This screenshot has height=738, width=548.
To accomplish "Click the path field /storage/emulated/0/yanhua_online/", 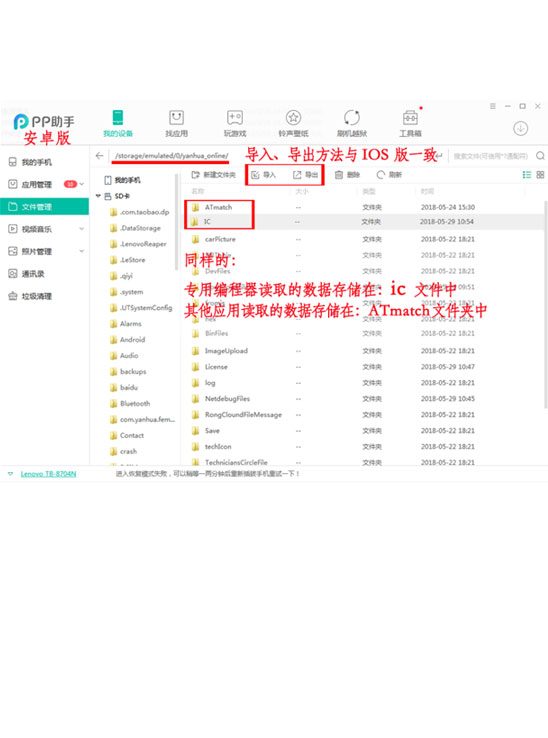I will (x=171, y=155).
